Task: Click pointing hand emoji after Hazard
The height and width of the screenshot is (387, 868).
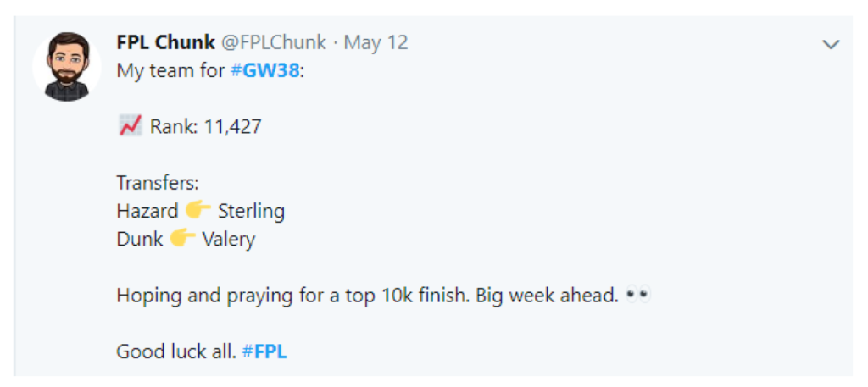Action: 198,211
